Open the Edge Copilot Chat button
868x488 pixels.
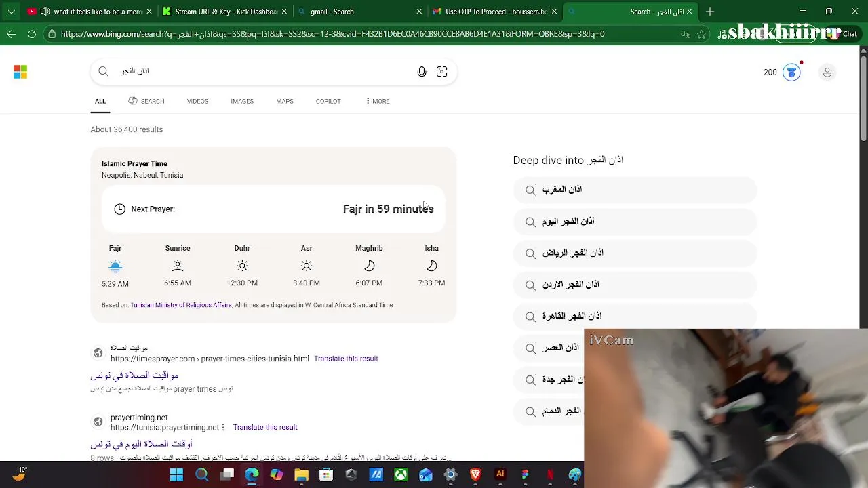844,34
